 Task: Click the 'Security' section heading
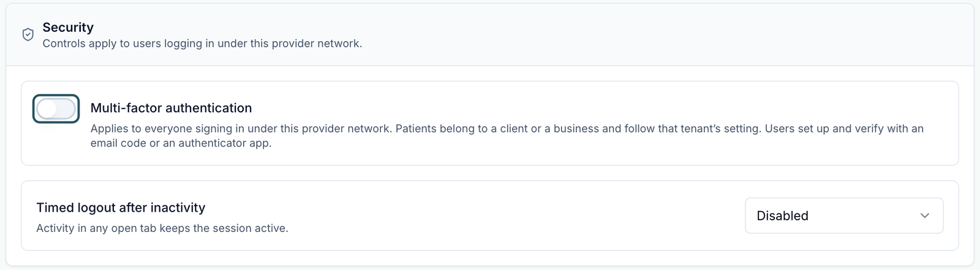(68, 27)
